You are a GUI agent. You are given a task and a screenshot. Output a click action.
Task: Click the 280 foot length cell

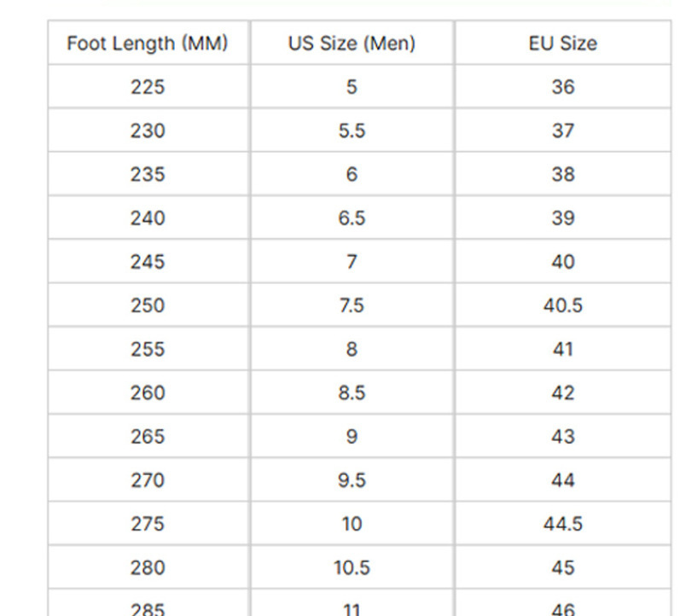[148, 567]
